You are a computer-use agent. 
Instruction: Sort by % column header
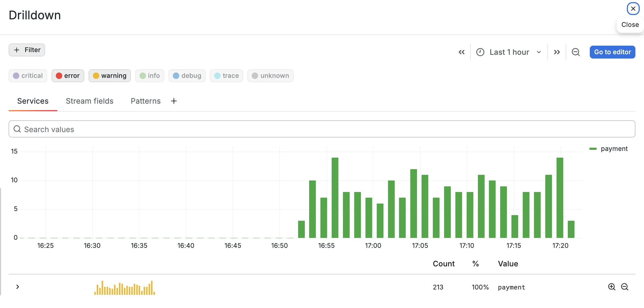tap(476, 264)
